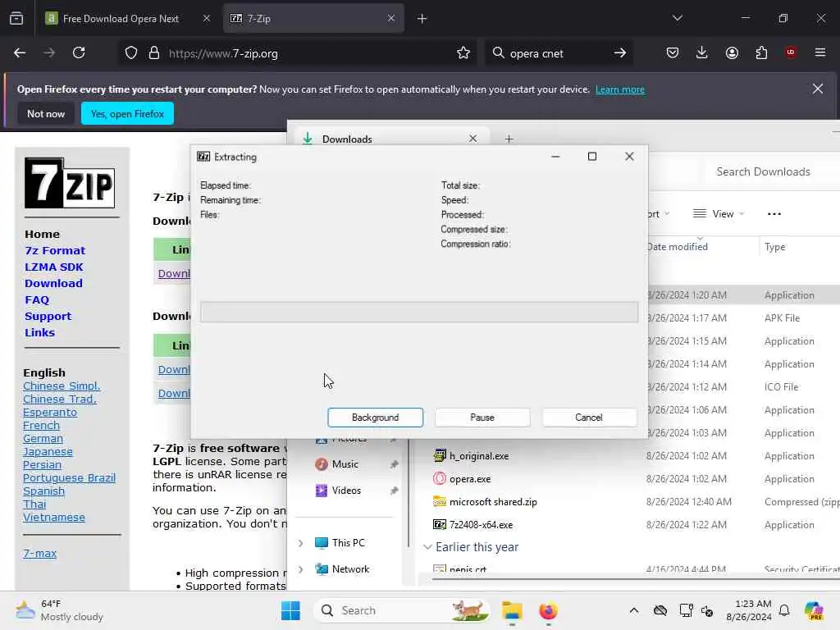Open the 7-max link

click(39, 554)
